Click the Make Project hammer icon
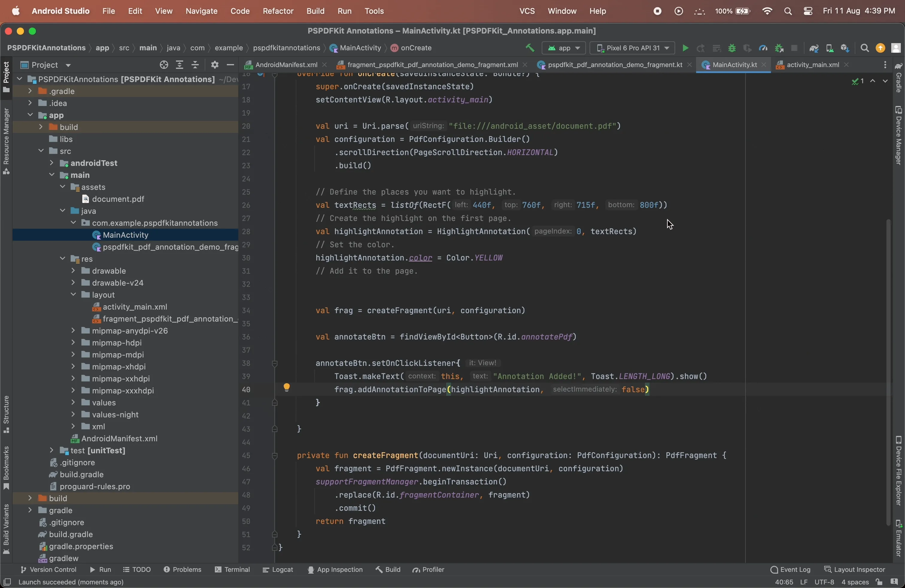The image size is (905, 588). [530, 48]
